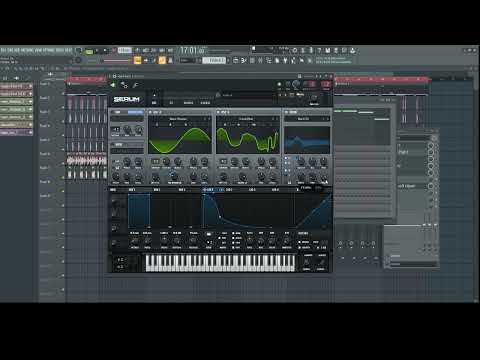
Task: Select the last purple channel in the left list
Action: [16, 132]
